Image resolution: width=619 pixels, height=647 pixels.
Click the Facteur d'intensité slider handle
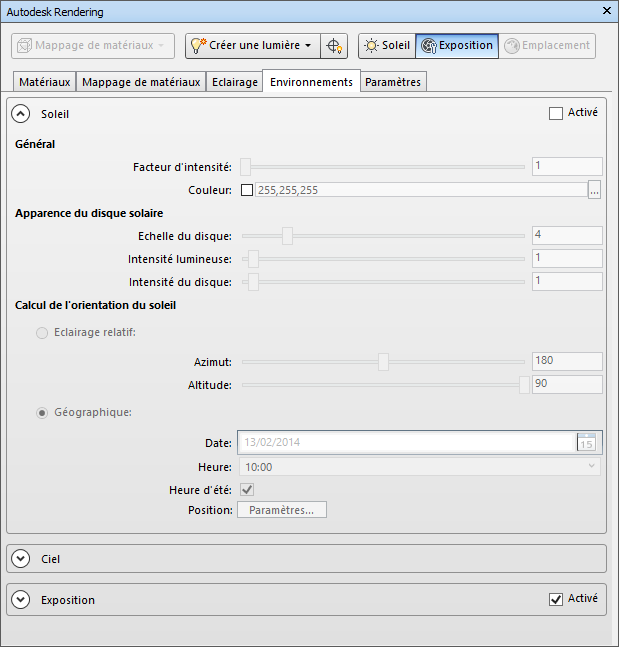coord(246,167)
